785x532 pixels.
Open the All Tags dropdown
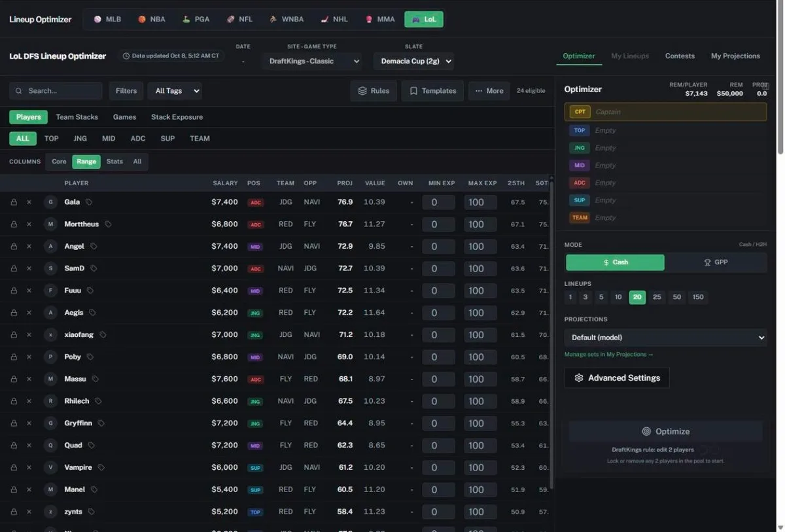[175, 91]
